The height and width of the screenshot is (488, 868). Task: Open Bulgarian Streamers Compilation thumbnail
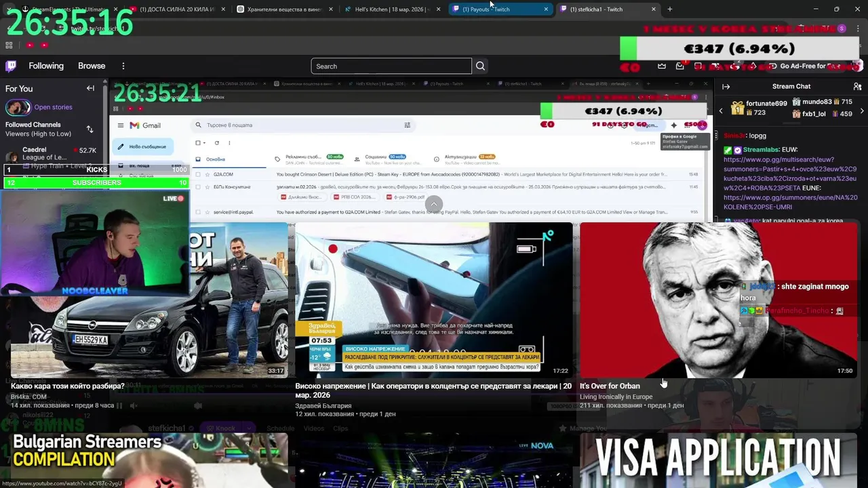click(x=149, y=460)
